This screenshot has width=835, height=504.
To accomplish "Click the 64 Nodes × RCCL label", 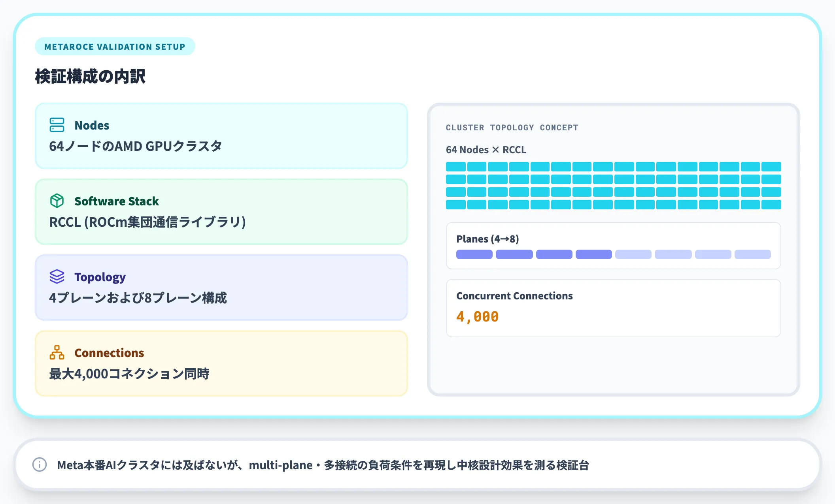I will click(486, 150).
